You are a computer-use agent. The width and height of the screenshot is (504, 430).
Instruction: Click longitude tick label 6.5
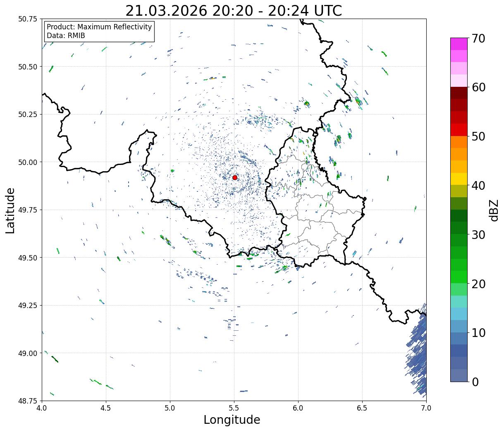click(x=362, y=408)
